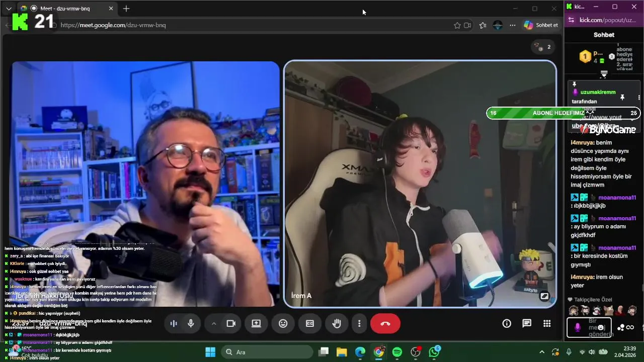Leave the Meet call
644x362 pixels.
click(x=385, y=324)
